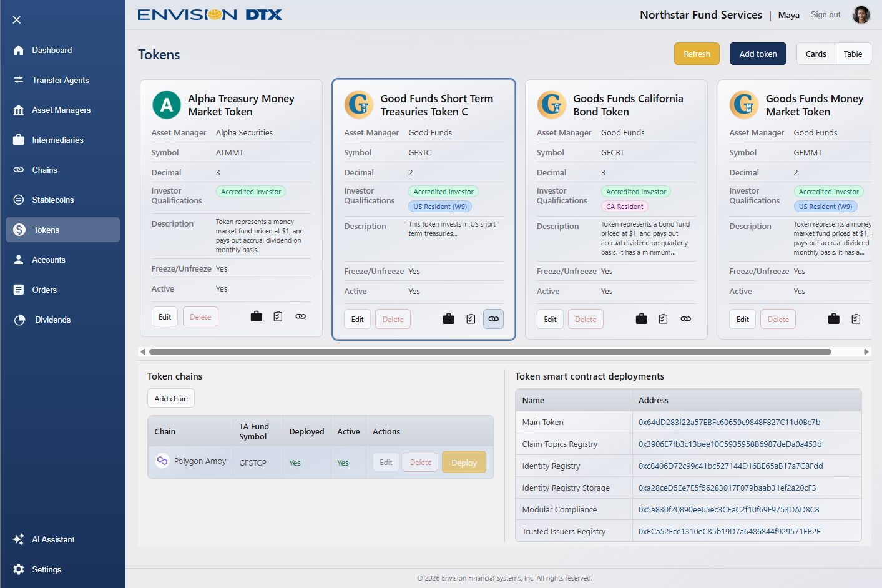Click Short Term Treasuries chain link icon
Viewport: 882px width, 588px height.
tap(493, 319)
